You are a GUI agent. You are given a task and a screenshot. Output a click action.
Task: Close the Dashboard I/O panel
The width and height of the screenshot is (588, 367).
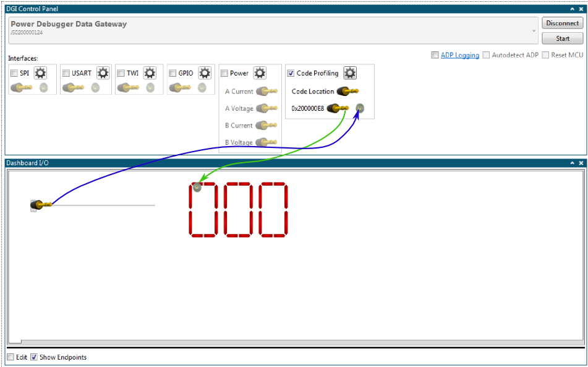click(581, 163)
